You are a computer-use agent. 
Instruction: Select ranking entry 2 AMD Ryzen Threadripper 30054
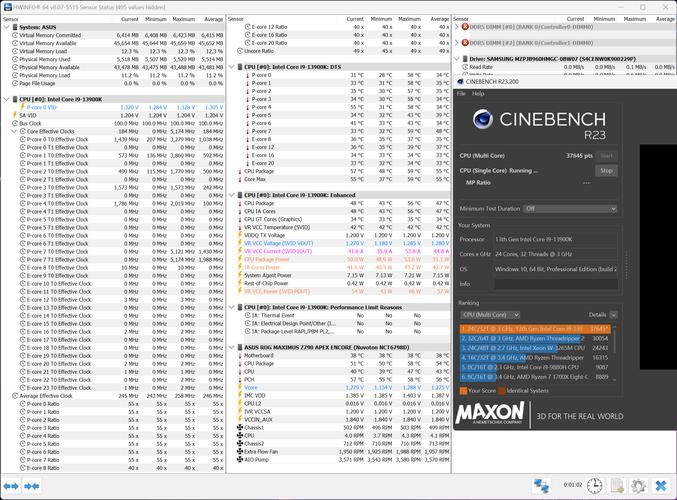(535, 339)
